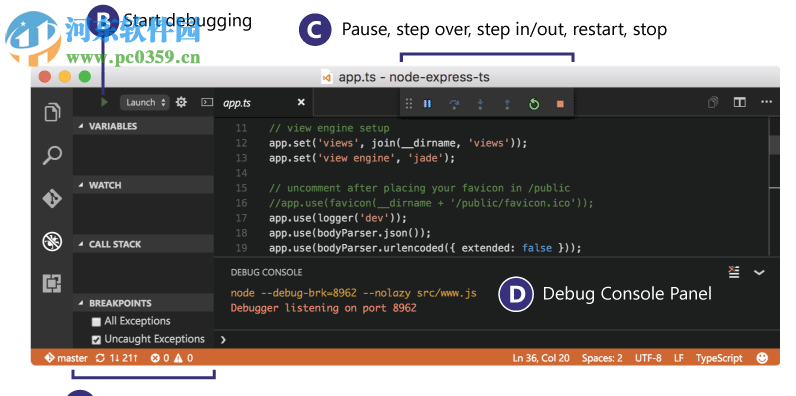Open launch.json via gear icon
This screenshot has width=796, height=396.
coord(181,103)
